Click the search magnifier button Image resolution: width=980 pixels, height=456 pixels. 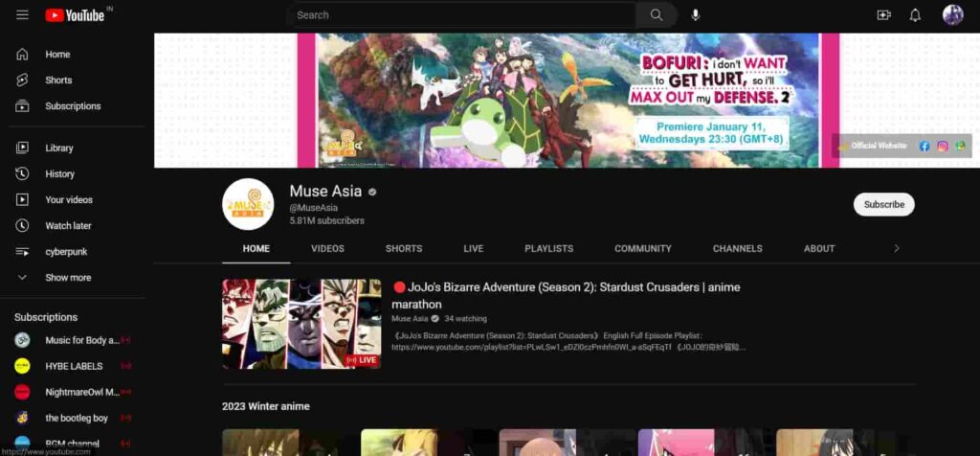[657, 15]
